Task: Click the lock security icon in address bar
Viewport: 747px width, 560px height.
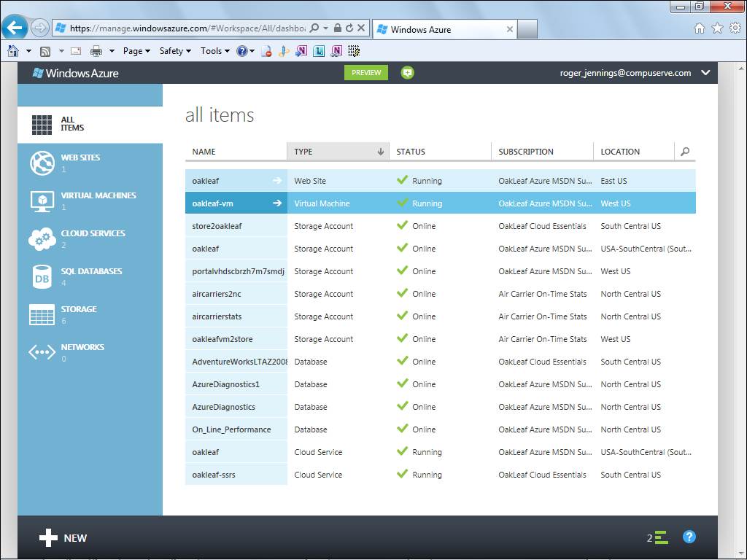Action: click(337, 28)
